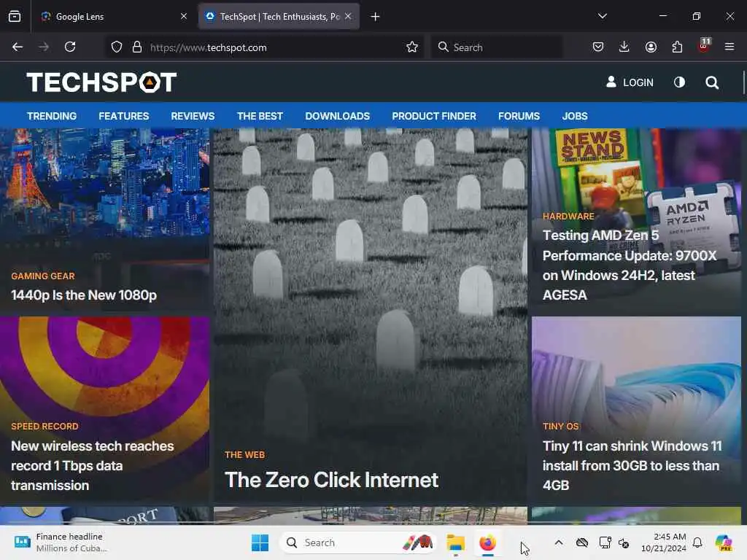Click THE WEB category label

coord(244,455)
